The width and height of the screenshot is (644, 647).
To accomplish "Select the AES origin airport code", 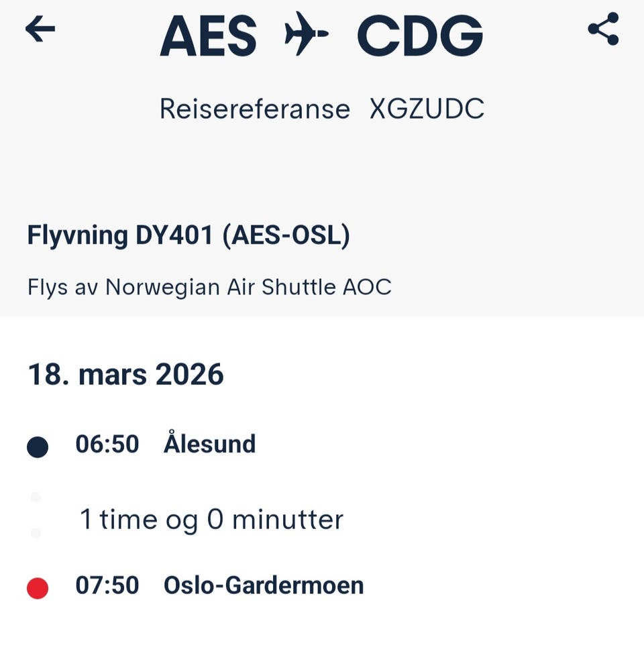I will click(209, 35).
